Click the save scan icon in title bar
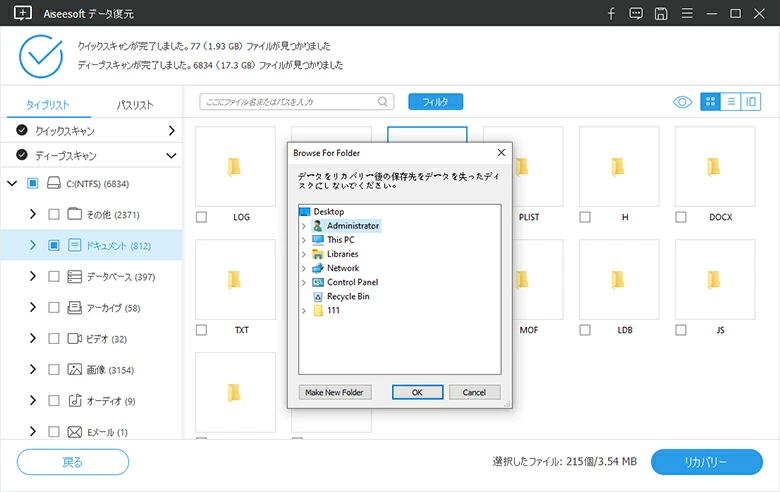This screenshot has height=492, width=780. [661, 14]
